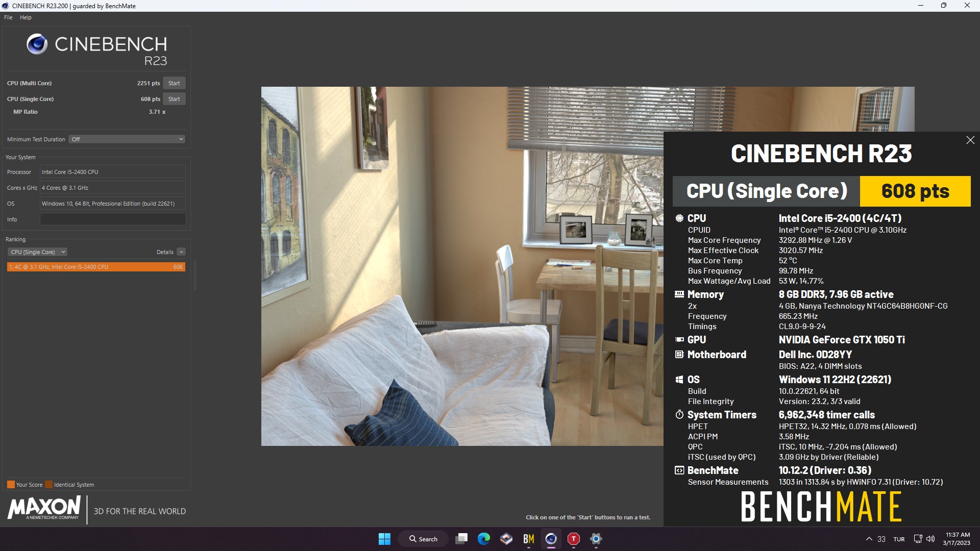Open Task View from the taskbar
Screen dimensions: 980x551
click(x=461, y=539)
